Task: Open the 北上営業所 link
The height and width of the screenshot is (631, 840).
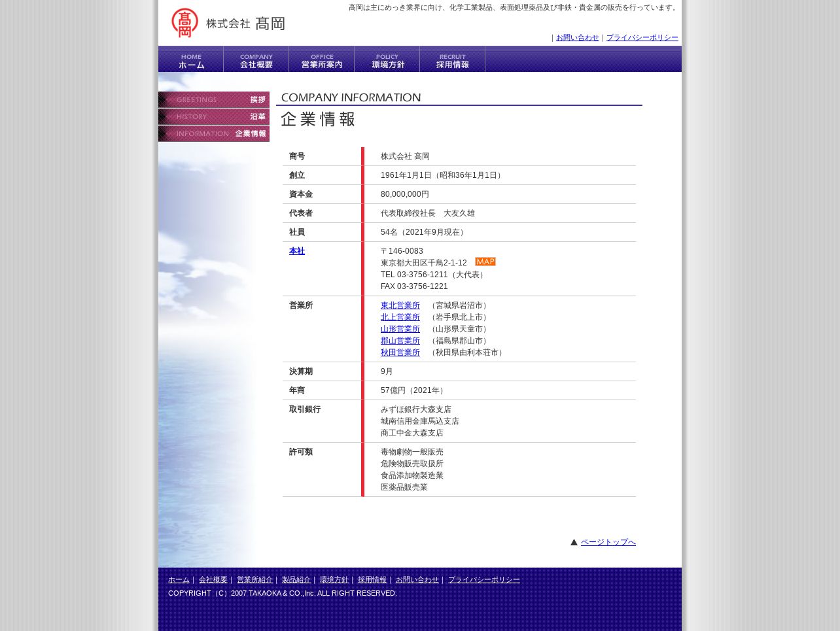Action: point(400,317)
